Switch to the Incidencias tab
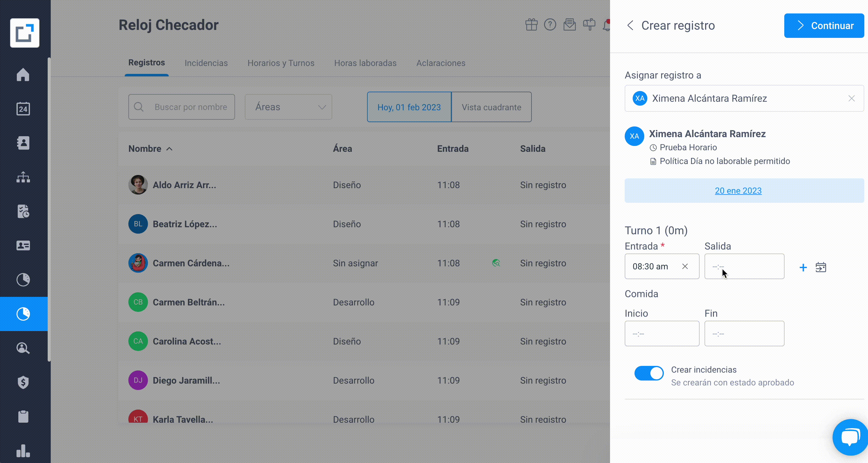 (206, 63)
